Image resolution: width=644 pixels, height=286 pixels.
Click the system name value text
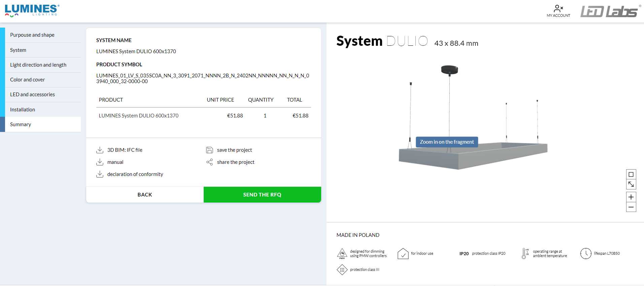point(136,51)
